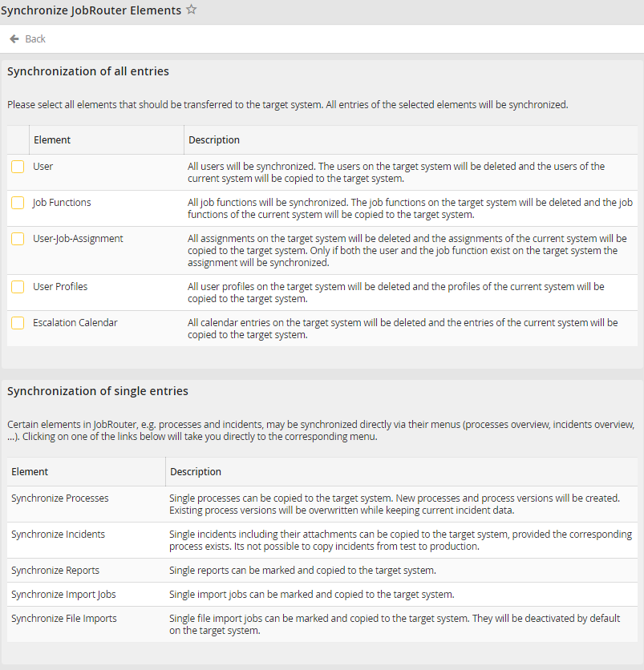This screenshot has width=644, height=670.
Task: Follow the Synchronize File Imports link
Action: point(64,618)
